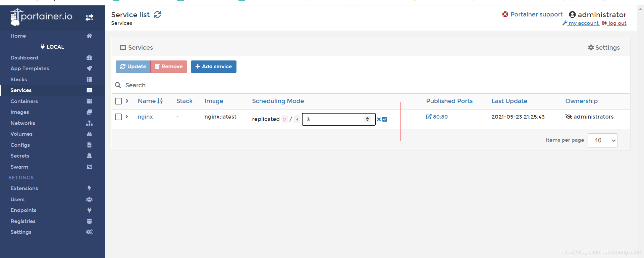
Task: Open Stacks menu item
Action: point(19,80)
